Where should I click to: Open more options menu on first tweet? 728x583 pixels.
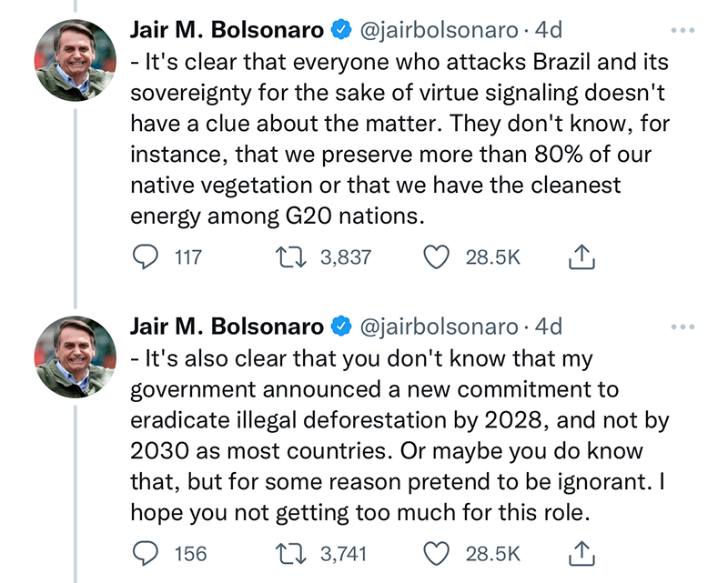(x=681, y=31)
